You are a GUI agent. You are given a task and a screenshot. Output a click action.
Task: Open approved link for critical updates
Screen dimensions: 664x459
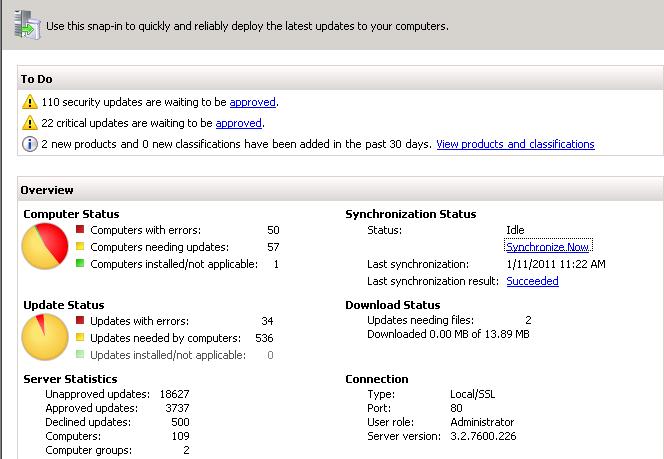click(x=238, y=123)
